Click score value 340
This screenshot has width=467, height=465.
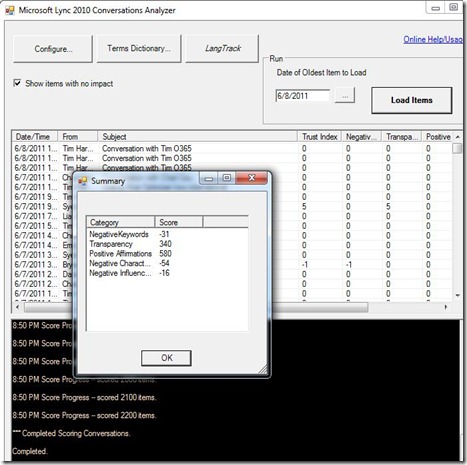coord(165,244)
